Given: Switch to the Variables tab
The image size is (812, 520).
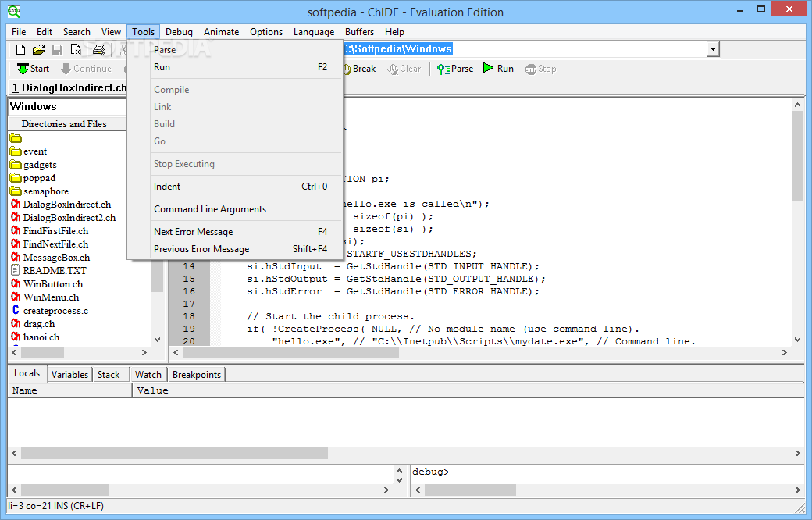Looking at the screenshot, I should tap(70, 375).
